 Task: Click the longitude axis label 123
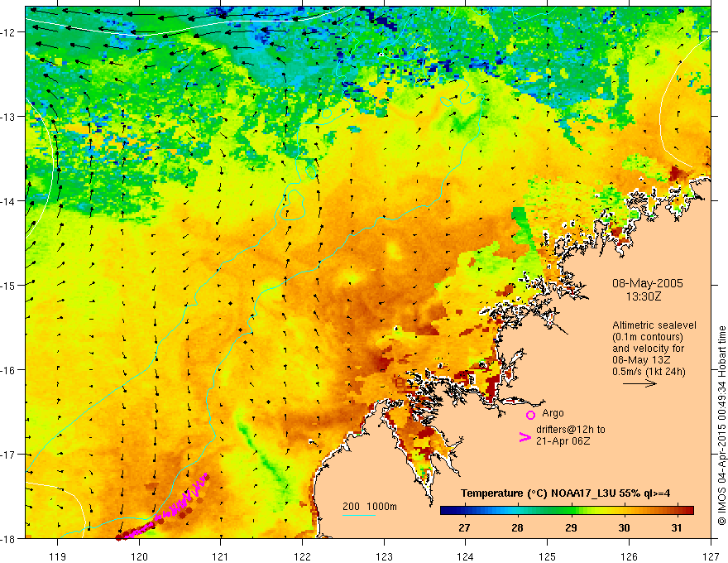pos(384,556)
